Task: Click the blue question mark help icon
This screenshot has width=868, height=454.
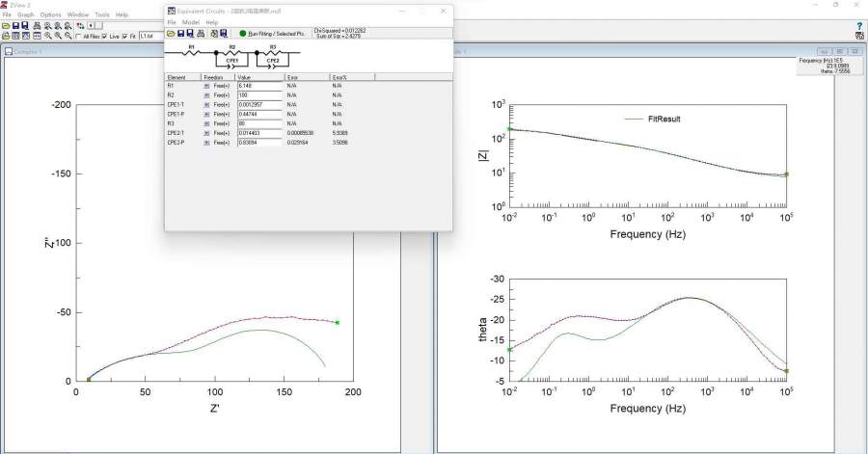Action: [x=859, y=26]
